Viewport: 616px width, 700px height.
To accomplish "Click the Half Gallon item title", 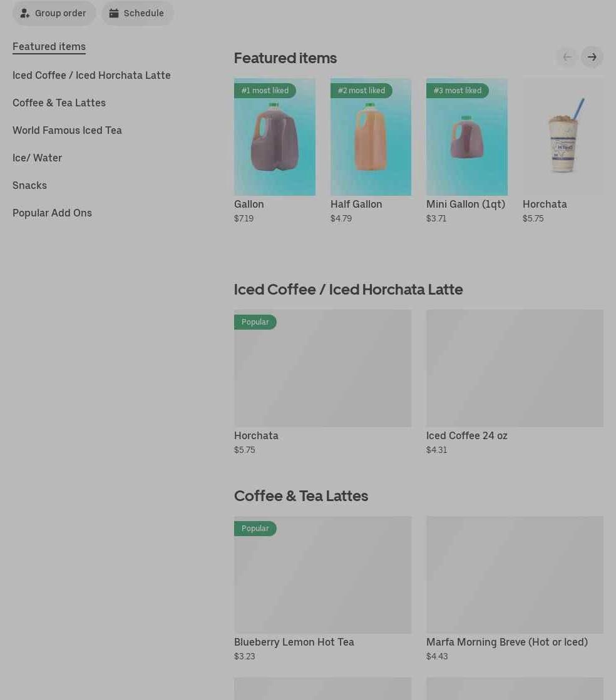I will [356, 204].
